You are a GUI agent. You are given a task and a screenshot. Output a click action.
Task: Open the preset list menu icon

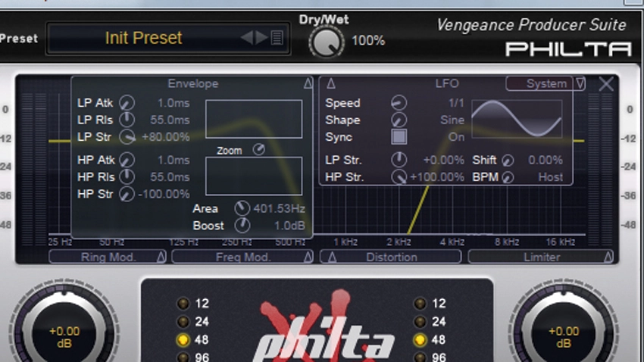(x=277, y=38)
